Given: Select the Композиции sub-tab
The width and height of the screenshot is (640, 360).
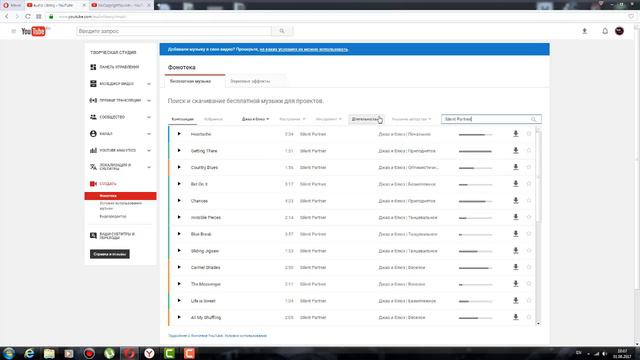Looking at the screenshot, I should point(182,119).
